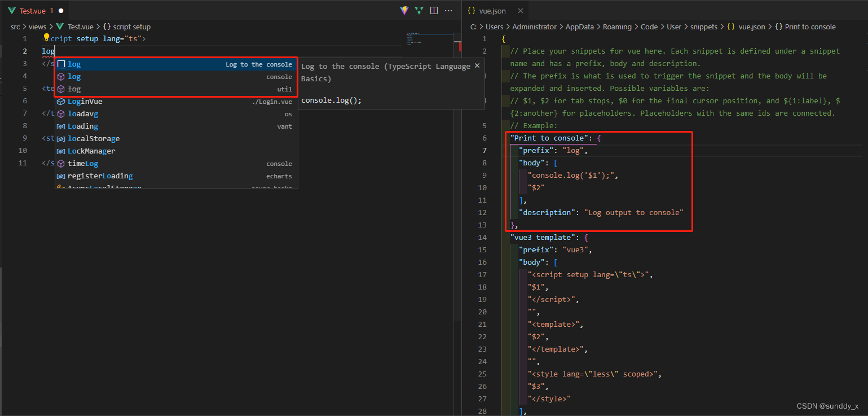Open the snippets breadcrumb

point(704,27)
